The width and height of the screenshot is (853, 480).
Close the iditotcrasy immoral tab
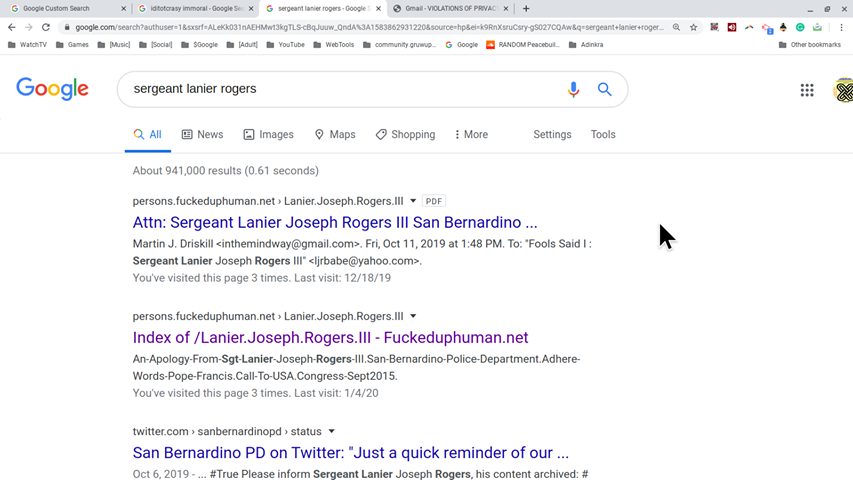[x=251, y=9]
